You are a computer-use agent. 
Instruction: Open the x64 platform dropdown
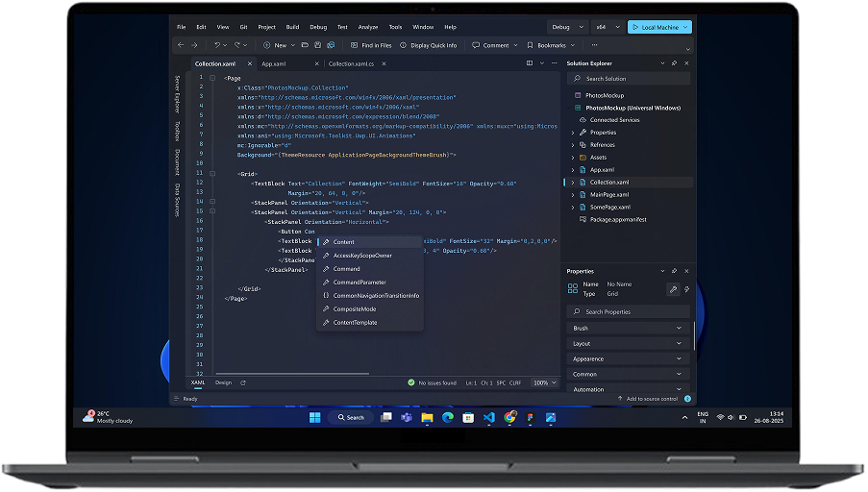click(608, 27)
